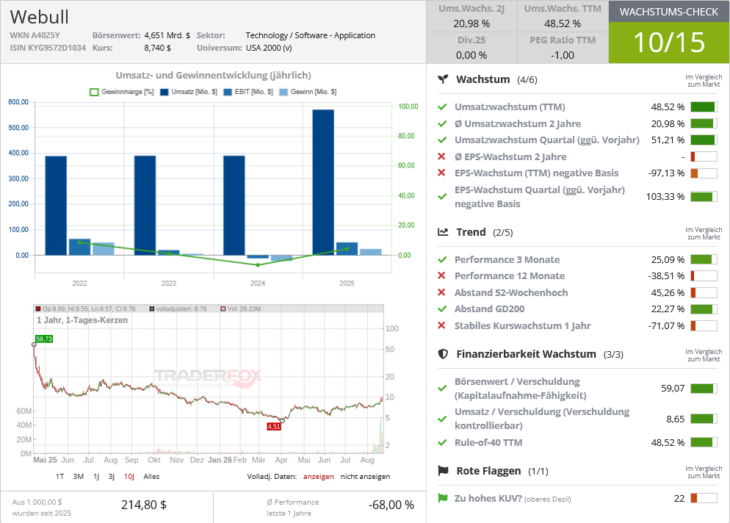The height and width of the screenshot is (523, 730).
Task: Click Technology / Software - Application sector text
Action: pos(311,35)
